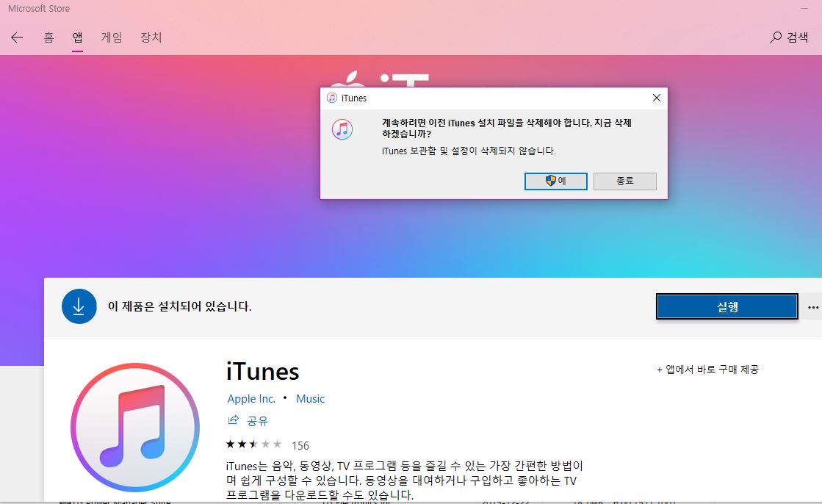
Task: Launch iTunes with the 실행 button
Action: 727,307
